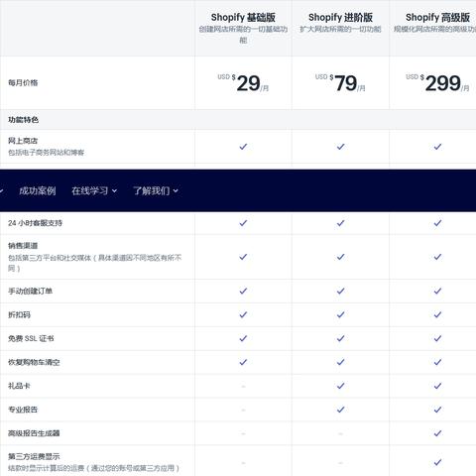Select the USD $79 monthly price
Viewport: 476px width, 476px height.
340,83
